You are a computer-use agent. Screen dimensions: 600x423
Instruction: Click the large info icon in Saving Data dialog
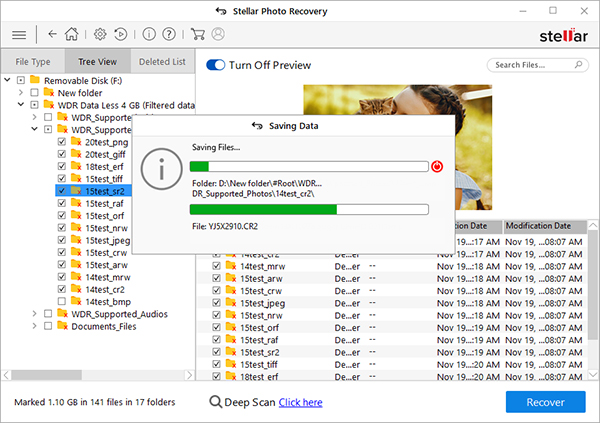click(x=161, y=169)
